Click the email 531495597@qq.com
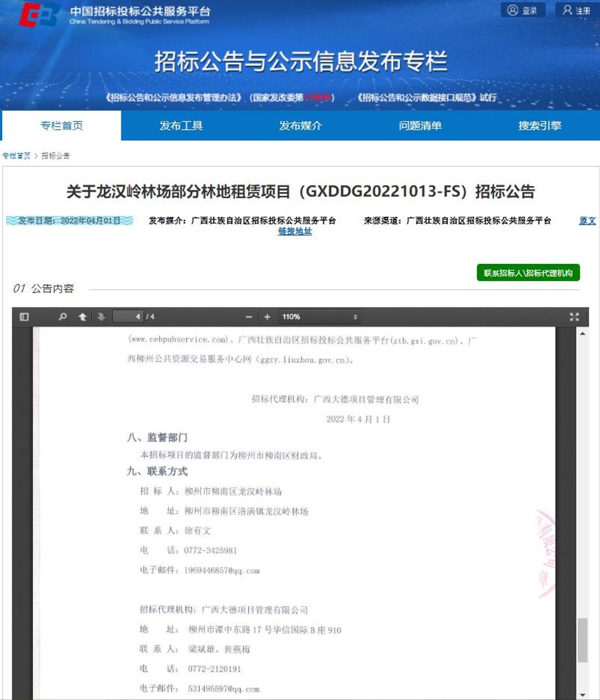600x700 pixels. (224, 689)
